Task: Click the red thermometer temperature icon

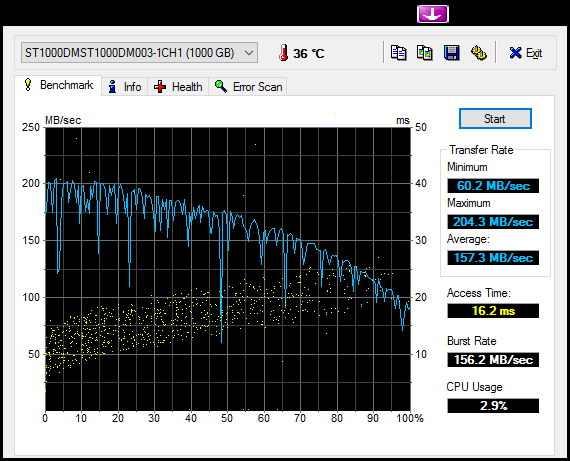Action: pos(284,53)
